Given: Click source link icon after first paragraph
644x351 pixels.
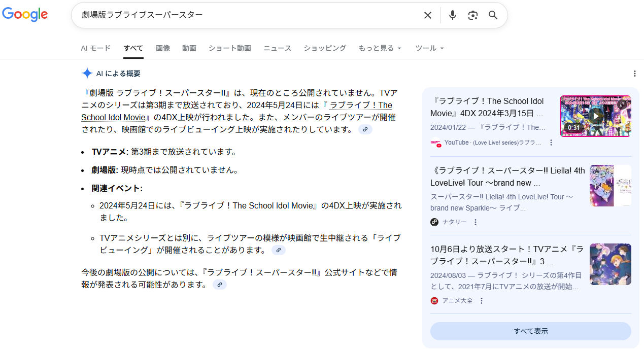Looking at the screenshot, I should (365, 129).
